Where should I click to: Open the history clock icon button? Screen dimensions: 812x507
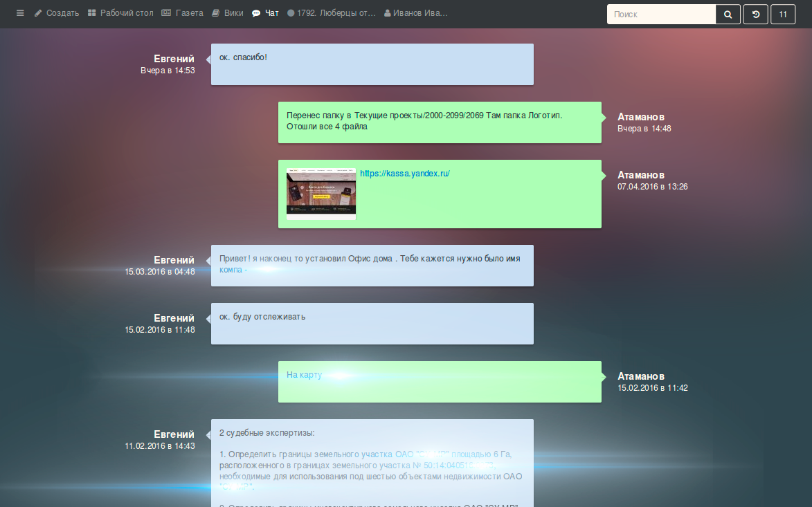pos(755,15)
